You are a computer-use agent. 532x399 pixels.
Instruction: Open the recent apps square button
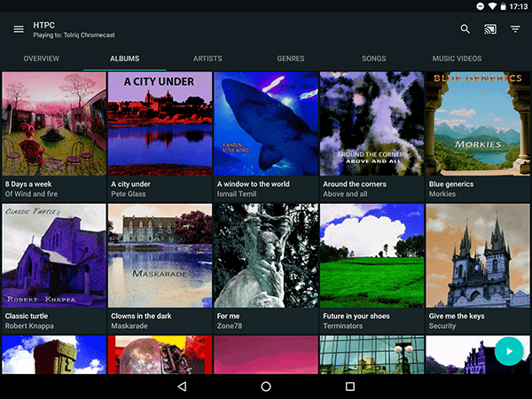(x=349, y=387)
